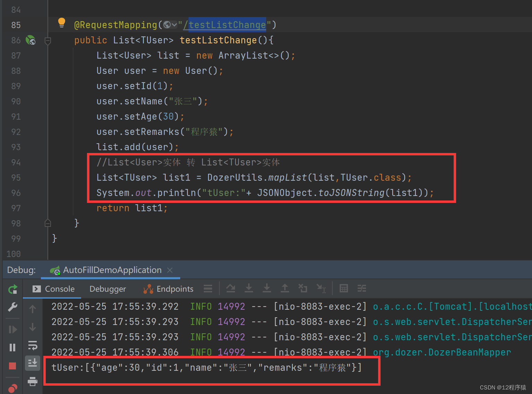This screenshot has width=532, height=394.
Task: Click line number 88 in the gutter
Action: [x=16, y=71]
